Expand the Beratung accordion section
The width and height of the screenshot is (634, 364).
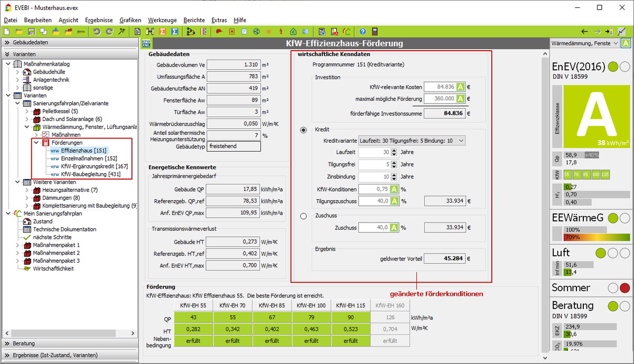[x=69, y=343]
